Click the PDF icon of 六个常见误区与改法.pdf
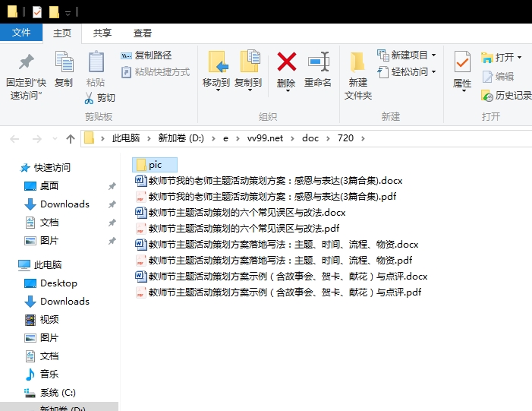 click(x=140, y=229)
